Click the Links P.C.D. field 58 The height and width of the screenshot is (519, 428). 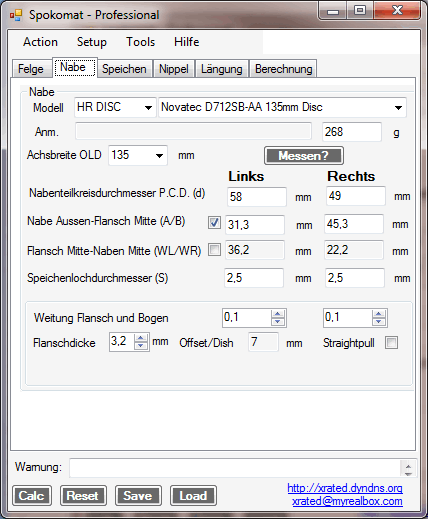(x=257, y=197)
